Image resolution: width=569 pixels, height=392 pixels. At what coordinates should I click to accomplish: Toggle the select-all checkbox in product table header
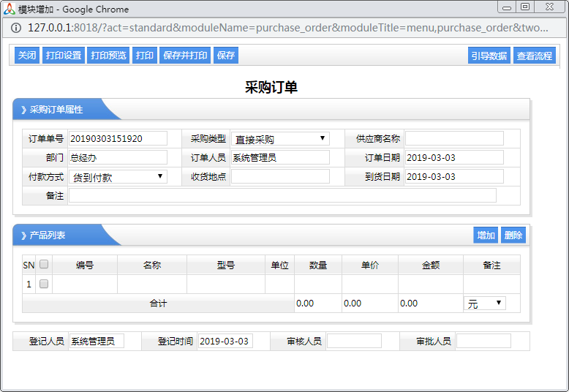pyautogui.click(x=44, y=265)
